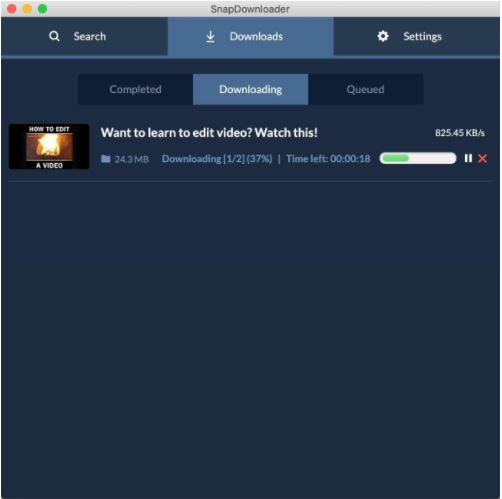Pause the current video download
Image resolution: width=502 pixels, height=499 pixels.
468,159
